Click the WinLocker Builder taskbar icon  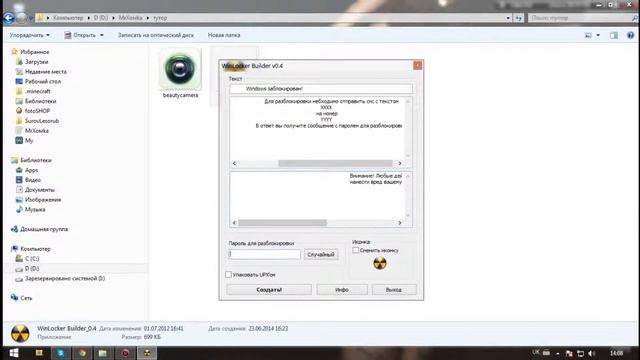point(147,353)
